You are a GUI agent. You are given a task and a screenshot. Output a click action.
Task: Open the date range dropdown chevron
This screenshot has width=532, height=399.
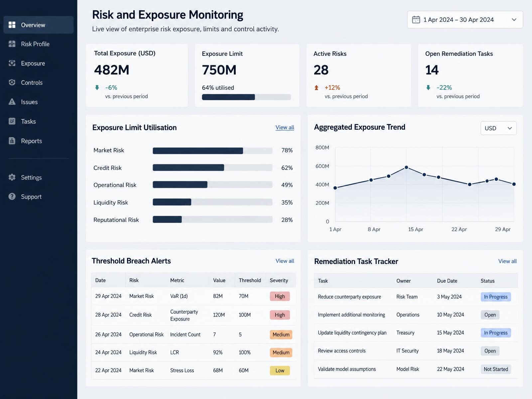[514, 20]
